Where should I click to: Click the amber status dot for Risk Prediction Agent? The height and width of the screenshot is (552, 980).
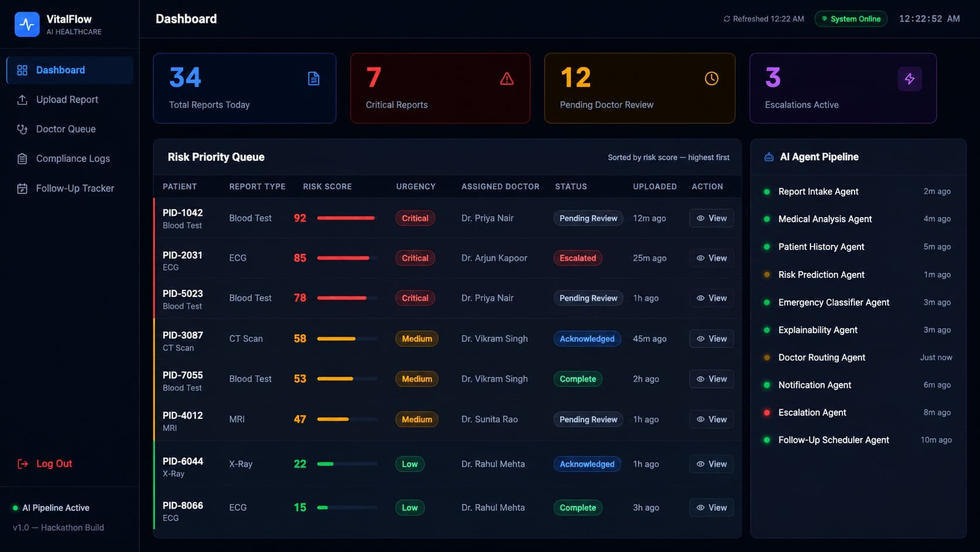point(767,275)
